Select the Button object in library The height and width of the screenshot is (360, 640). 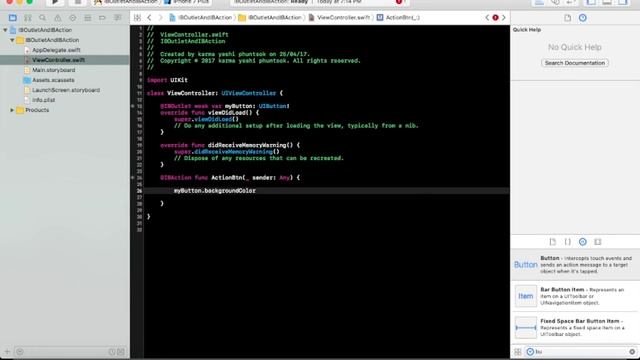click(575, 264)
